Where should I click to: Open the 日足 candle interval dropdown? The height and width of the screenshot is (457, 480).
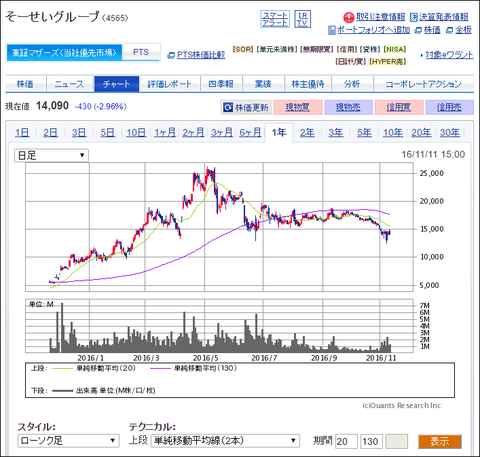51,156
